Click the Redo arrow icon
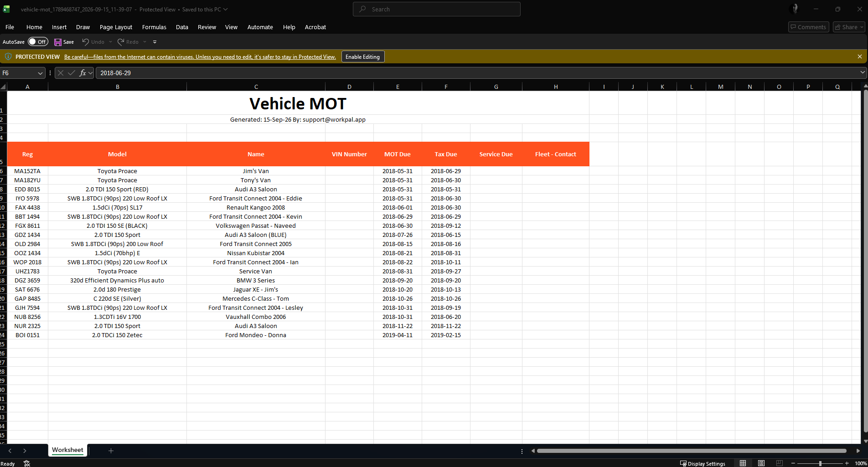 tap(121, 42)
